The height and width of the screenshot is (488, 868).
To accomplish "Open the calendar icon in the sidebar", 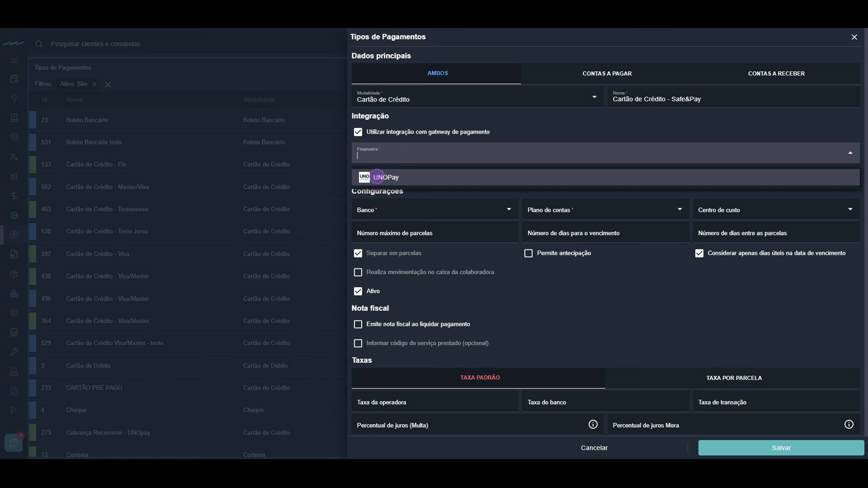I will coord(14,79).
